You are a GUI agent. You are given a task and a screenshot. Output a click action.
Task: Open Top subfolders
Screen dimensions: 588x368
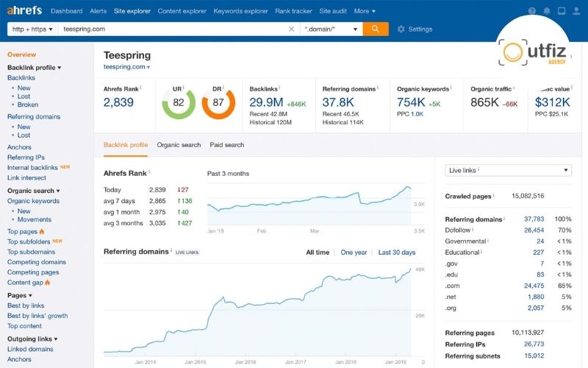(29, 241)
